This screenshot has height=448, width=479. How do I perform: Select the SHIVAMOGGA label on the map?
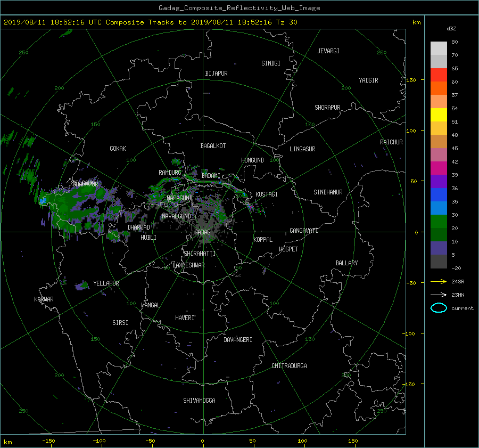[199, 401]
